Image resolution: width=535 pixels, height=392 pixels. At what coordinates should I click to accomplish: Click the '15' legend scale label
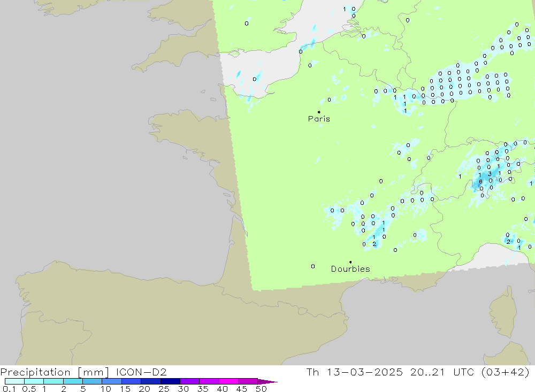coord(125,389)
